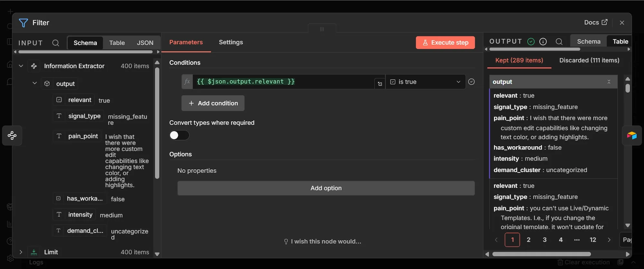
Task: Go to next output page
Action: (x=609, y=240)
